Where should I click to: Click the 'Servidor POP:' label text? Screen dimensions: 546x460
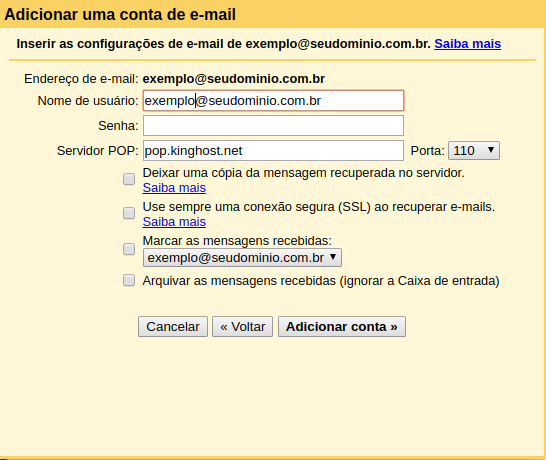pyautogui.click(x=98, y=150)
